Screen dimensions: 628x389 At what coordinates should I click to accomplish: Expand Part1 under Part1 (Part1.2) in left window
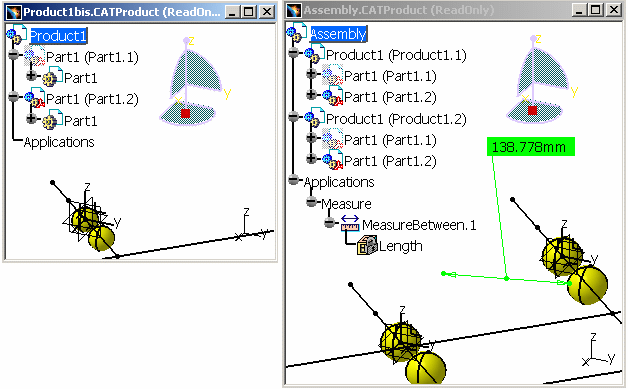point(31,118)
